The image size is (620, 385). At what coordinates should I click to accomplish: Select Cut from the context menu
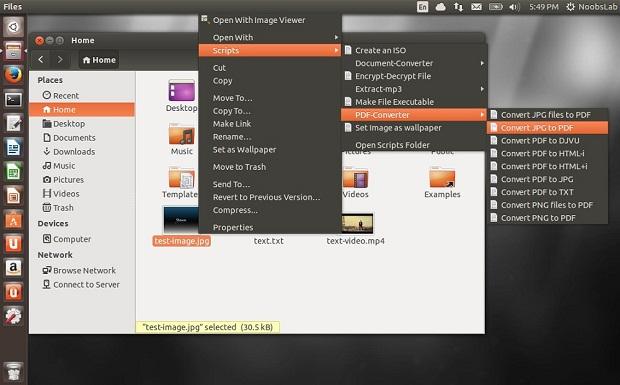(x=270, y=68)
